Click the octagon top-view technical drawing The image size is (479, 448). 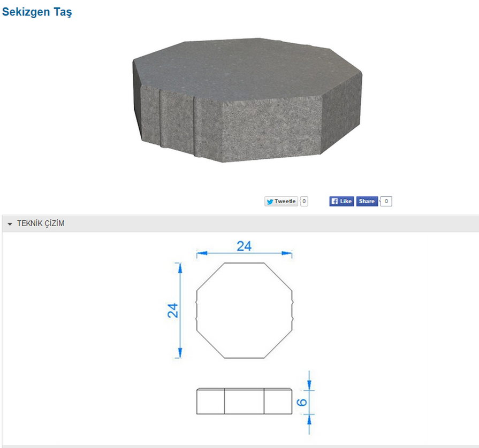(245, 311)
